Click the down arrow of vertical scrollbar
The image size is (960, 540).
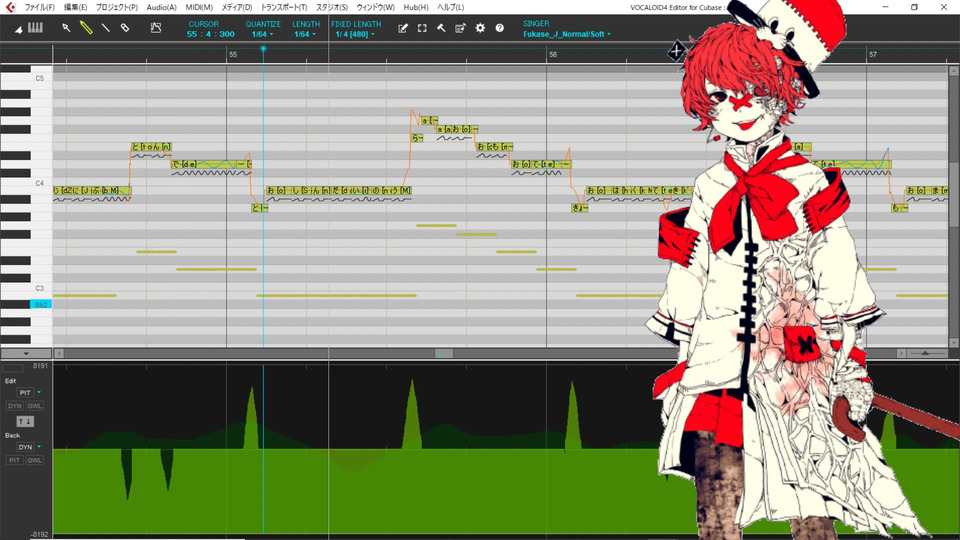coord(954,342)
